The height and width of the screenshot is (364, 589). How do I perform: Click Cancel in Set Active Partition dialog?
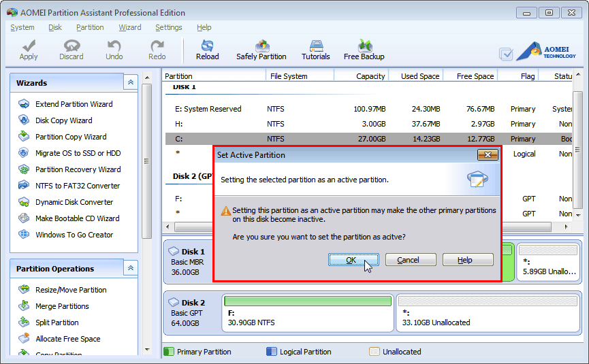pos(411,260)
